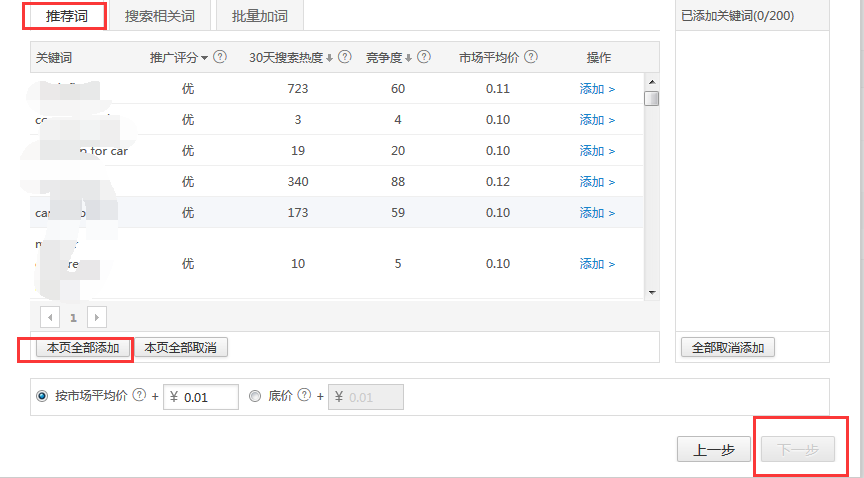Click the help icon next to 底价
Image resolution: width=864 pixels, height=478 pixels.
click(x=304, y=396)
